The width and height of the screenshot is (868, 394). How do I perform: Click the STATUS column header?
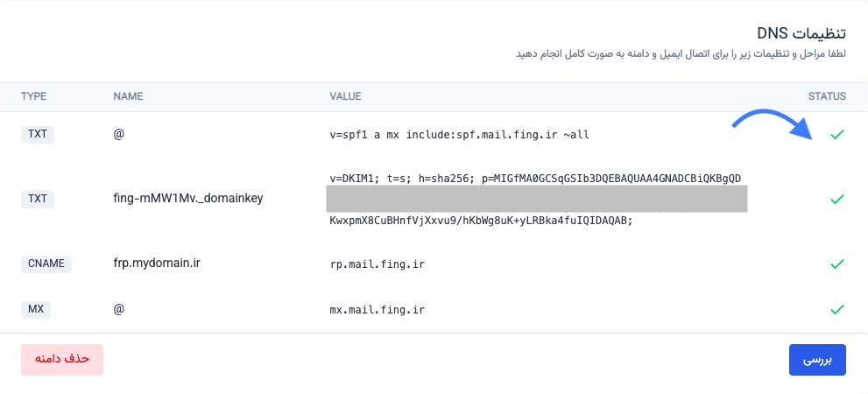click(x=826, y=95)
